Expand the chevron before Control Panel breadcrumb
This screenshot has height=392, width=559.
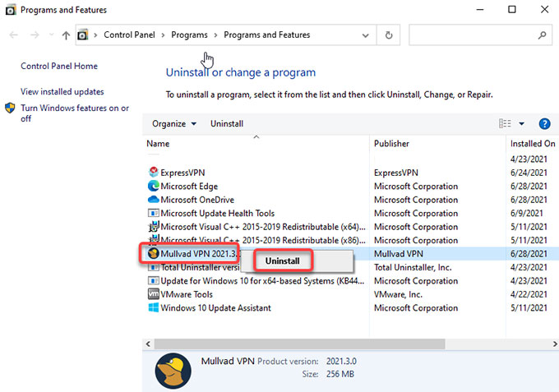click(95, 35)
